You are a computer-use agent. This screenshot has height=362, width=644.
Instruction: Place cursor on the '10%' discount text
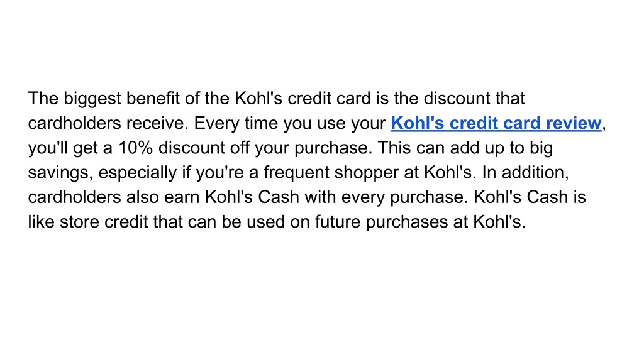click(x=136, y=148)
